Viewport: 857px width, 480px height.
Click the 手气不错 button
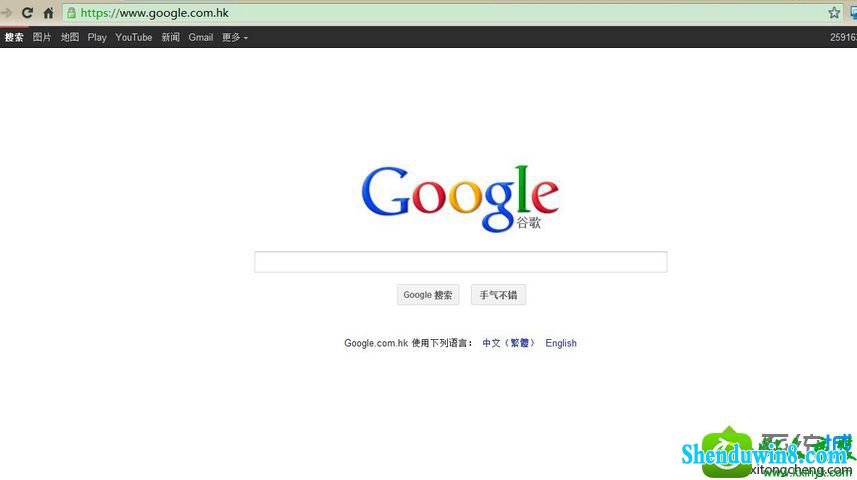(x=498, y=295)
